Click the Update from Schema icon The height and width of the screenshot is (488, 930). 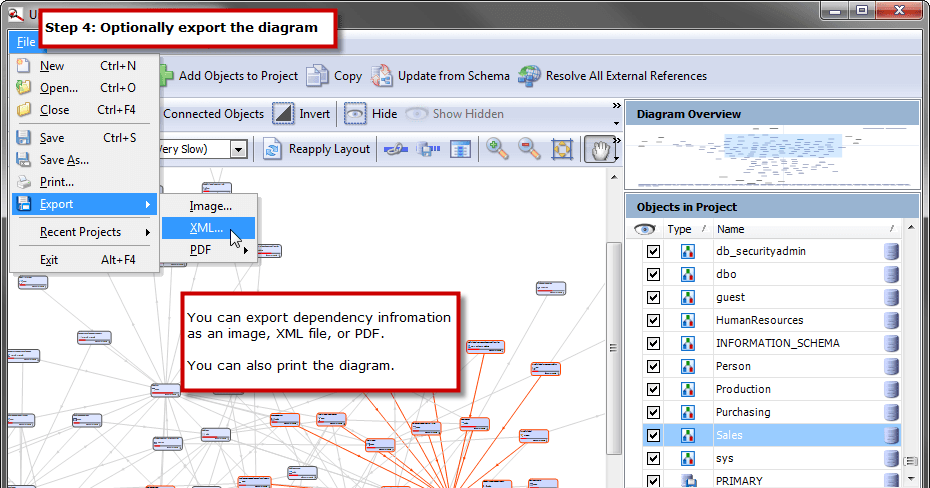tap(381, 76)
